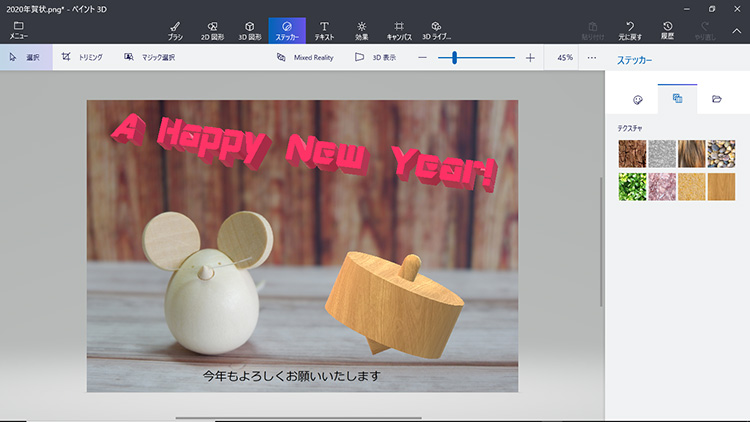Open the 3D library icon
The width and height of the screenshot is (750, 422).
(437, 29)
